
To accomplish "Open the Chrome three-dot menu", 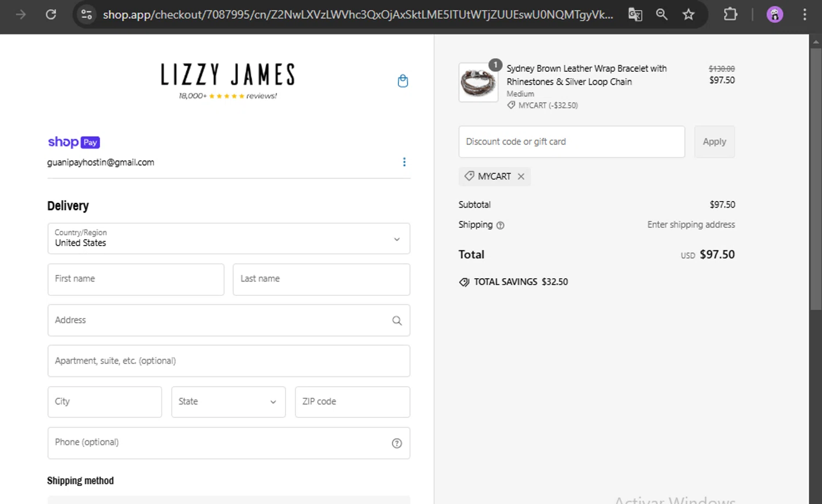I will 804,14.
